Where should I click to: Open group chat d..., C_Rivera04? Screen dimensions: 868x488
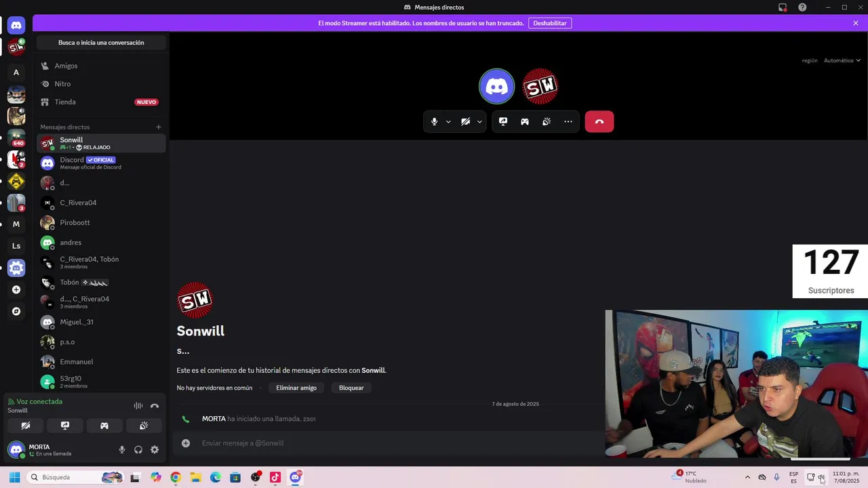[x=101, y=302]
